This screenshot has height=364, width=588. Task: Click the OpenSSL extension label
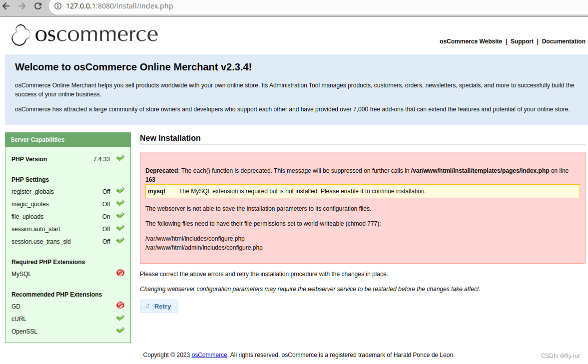tap(24, 332)
